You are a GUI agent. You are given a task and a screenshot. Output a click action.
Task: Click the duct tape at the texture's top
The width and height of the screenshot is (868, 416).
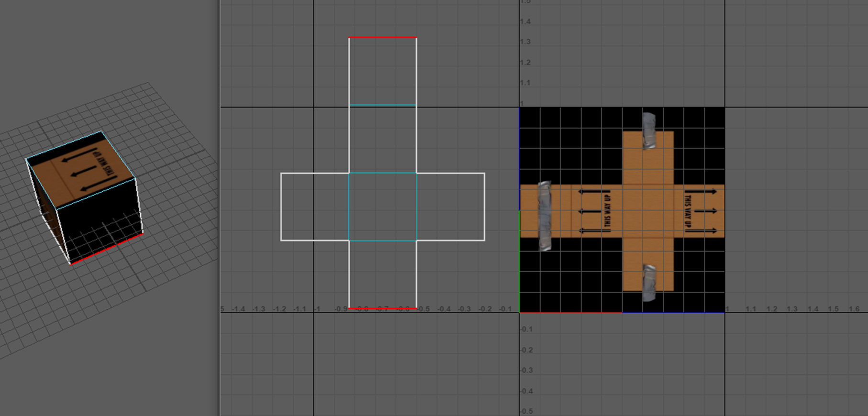[649, 131]
